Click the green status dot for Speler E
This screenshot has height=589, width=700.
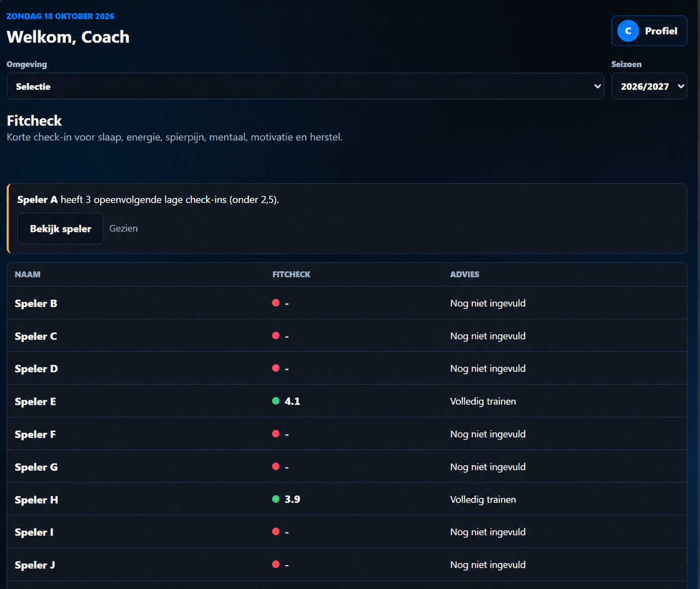275,401
